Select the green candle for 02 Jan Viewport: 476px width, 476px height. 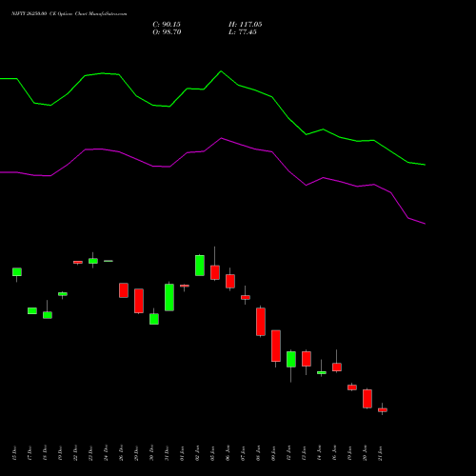pos(200,266)
